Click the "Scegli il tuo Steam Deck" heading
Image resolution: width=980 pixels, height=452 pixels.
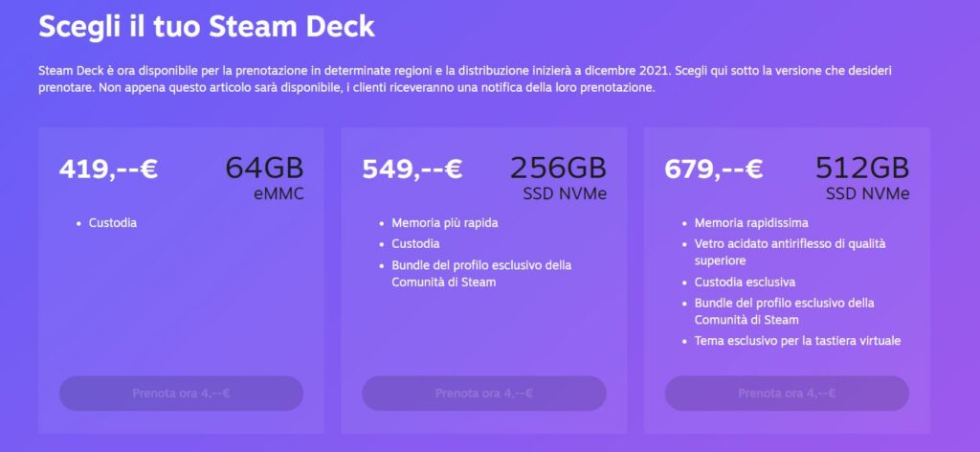pyautogui.click(x=207, y=25)
